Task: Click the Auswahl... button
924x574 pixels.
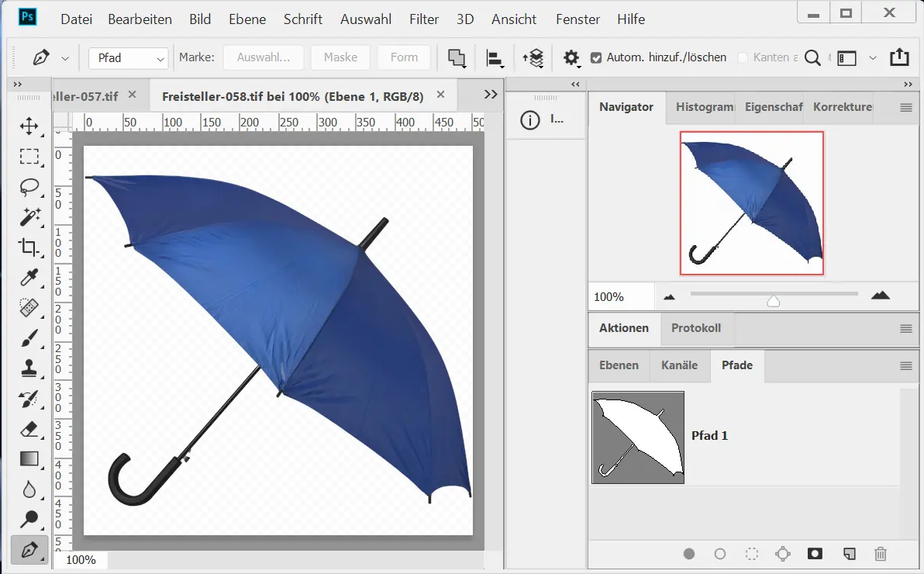Action: tap(264, 57)
